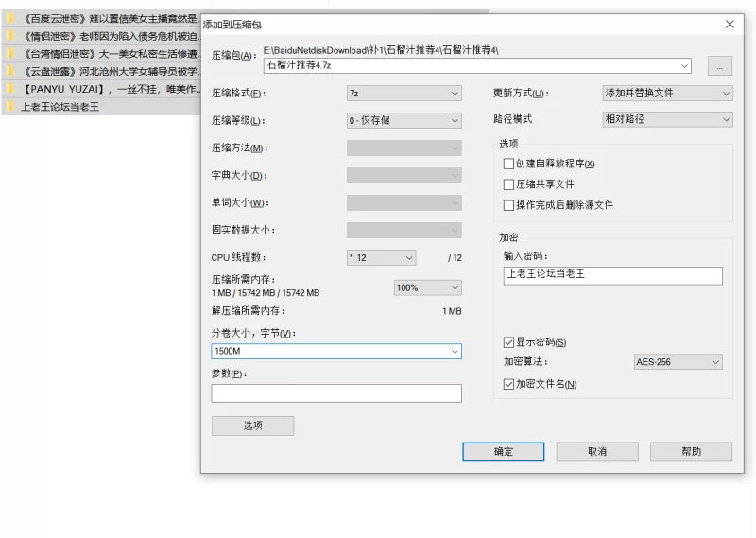Open 路径模式 dropdown 相对路径
The width and height of the screenshot is (756, 538).
click(668, 119)
